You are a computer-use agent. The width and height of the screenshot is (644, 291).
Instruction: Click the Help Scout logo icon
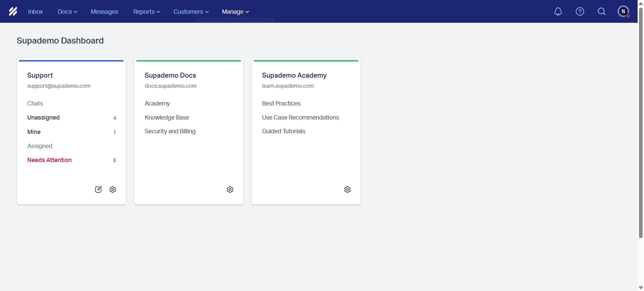(x=13, y=11)
